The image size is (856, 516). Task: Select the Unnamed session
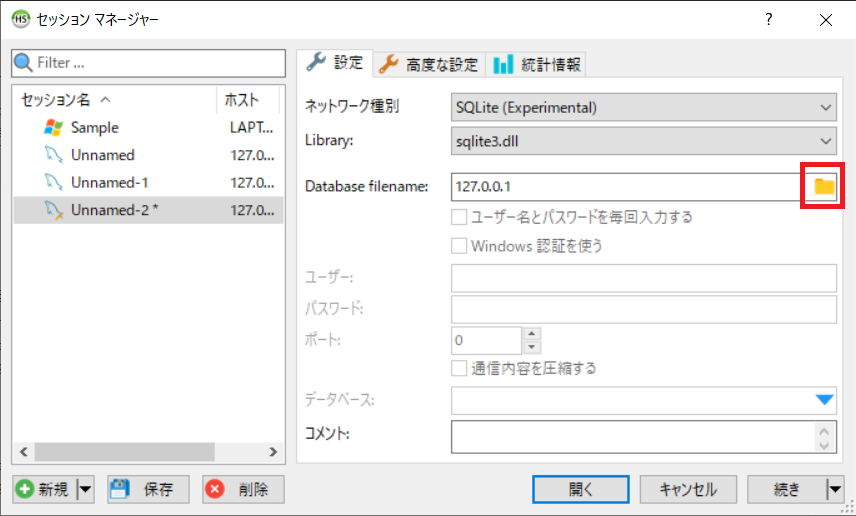pos(148,155)
